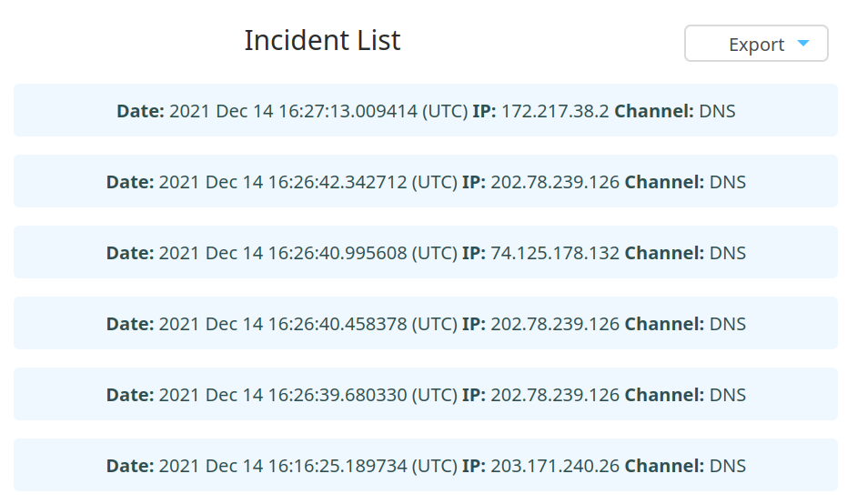Screen dimensions: 847x504
Task: Click IP 202.78.239.126 in the 16:26:39 incident
Action: 555,395
